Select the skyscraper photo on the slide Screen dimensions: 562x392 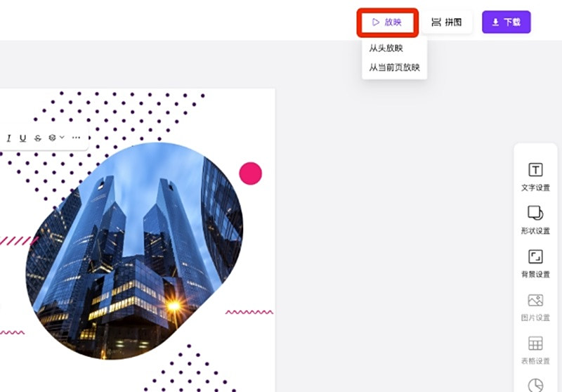[134, 251]
